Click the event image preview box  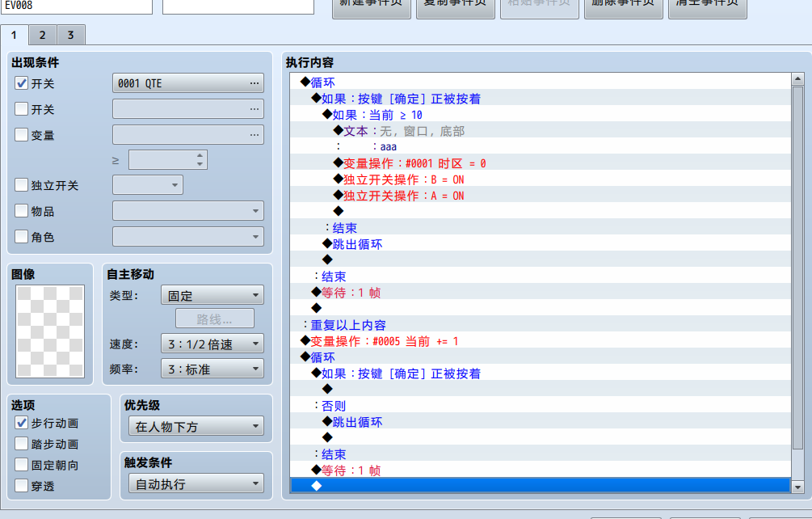(x=50, y=331)
